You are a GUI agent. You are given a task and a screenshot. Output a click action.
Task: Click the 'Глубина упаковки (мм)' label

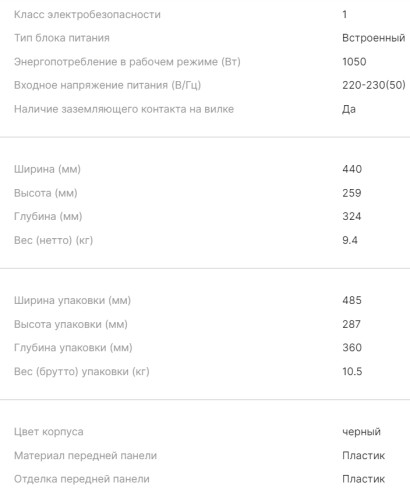tap(73, 348)
